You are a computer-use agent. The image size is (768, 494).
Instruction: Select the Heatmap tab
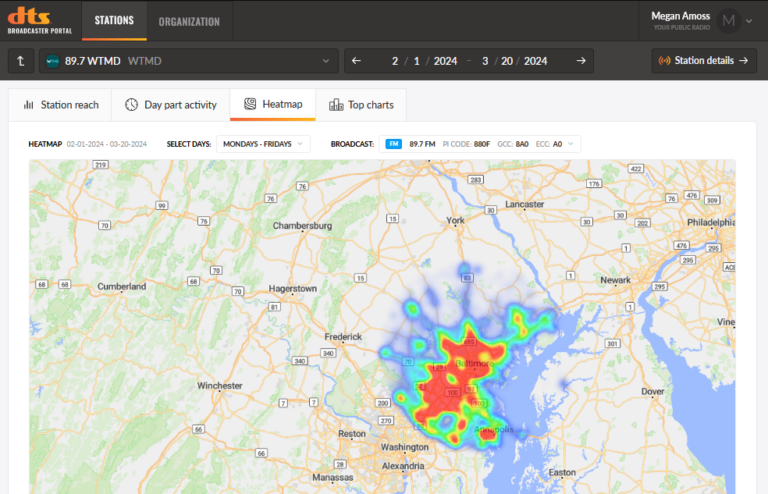click(273, 104)
